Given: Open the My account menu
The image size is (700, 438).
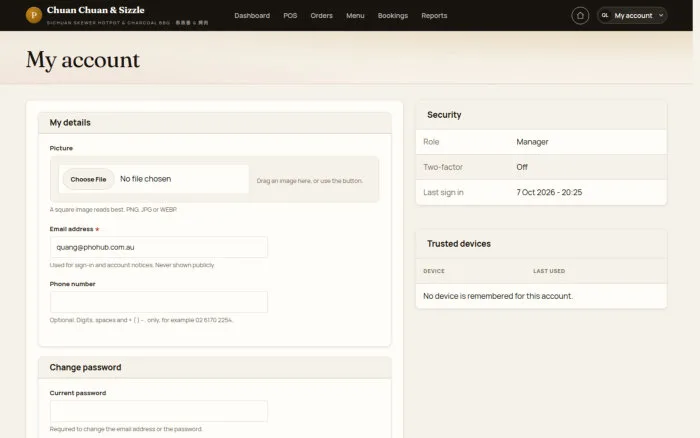Looking at the screenshot, I should point(632,16).
